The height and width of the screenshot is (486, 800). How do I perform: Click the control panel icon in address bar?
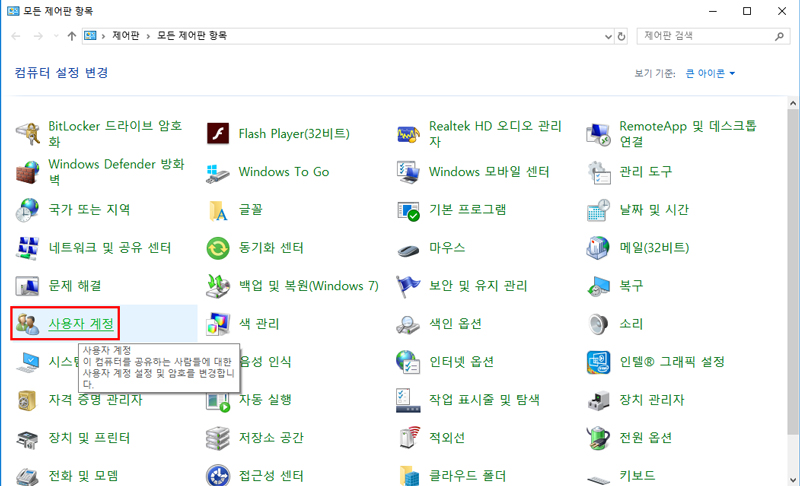point(90,36)
